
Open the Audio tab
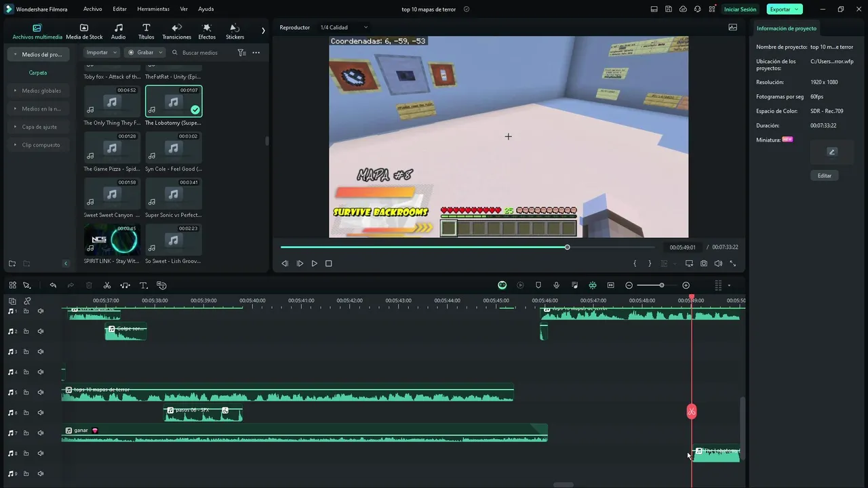(119, 32)
